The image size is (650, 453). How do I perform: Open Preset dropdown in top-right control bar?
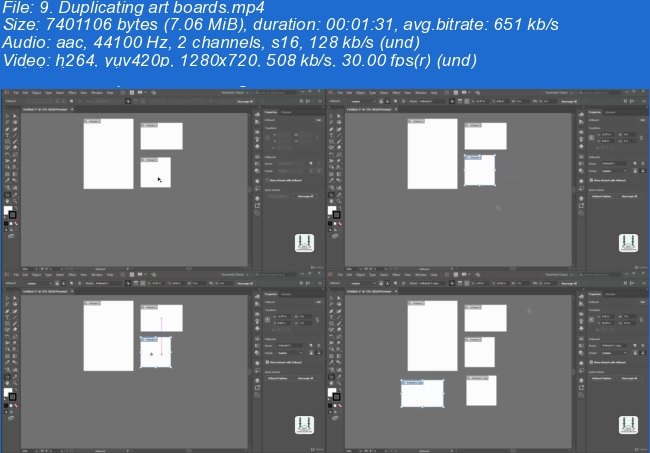pos(363,102)
